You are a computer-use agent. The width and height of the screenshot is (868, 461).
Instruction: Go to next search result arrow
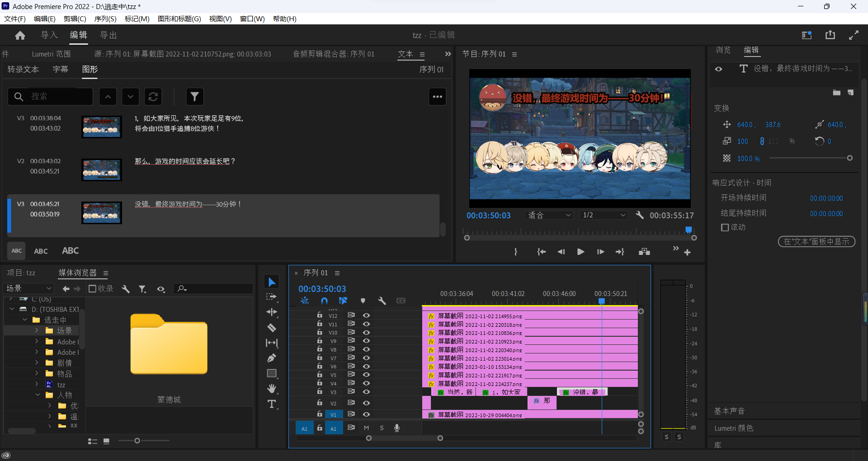[131, 96]
